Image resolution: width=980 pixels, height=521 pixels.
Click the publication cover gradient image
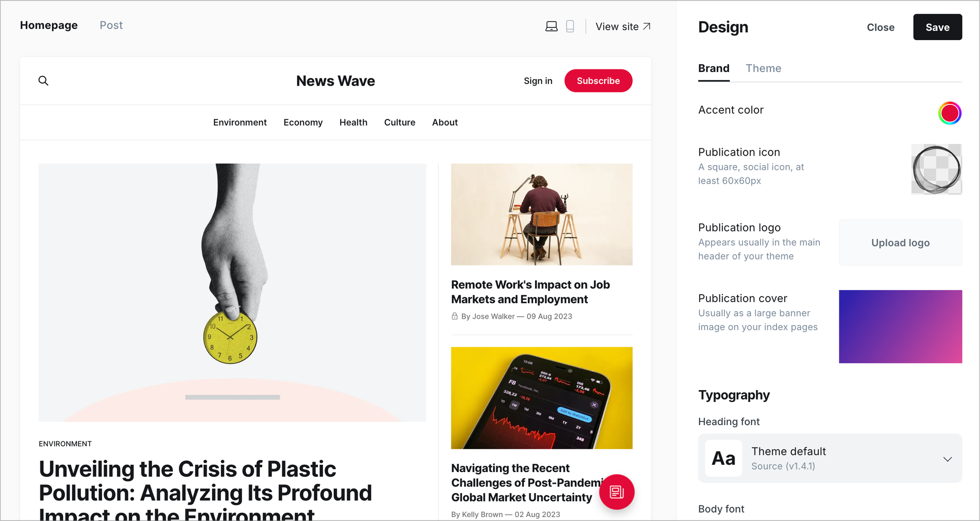tap(900, 327)
